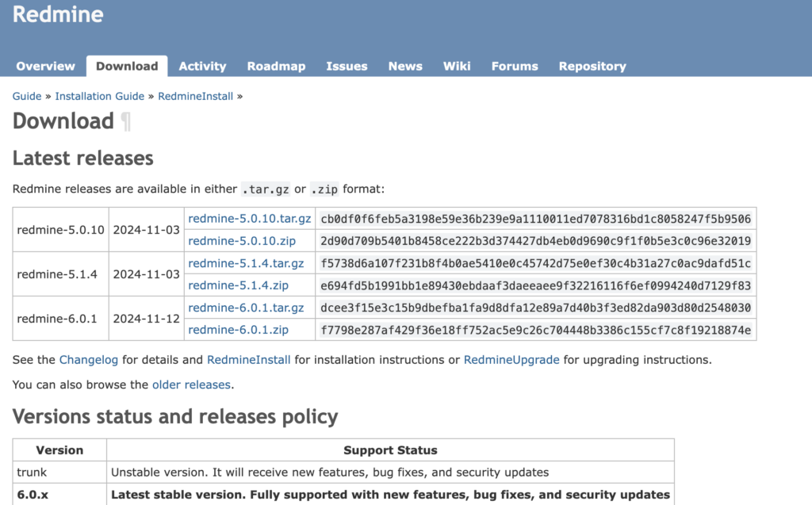This screenshot has height=505, width=812.
Task: Open the Installation Guide breadcrumb
Action: (x=100, y=96)
